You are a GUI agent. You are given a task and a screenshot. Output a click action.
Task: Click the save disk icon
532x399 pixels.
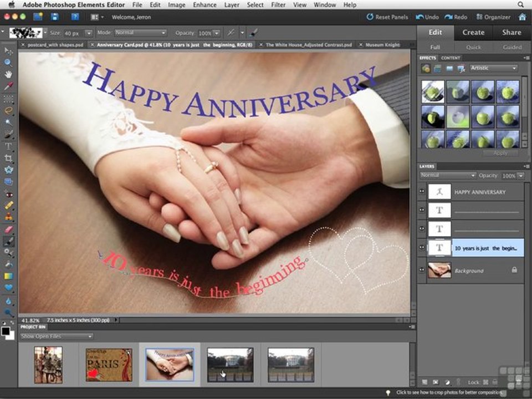55,17
